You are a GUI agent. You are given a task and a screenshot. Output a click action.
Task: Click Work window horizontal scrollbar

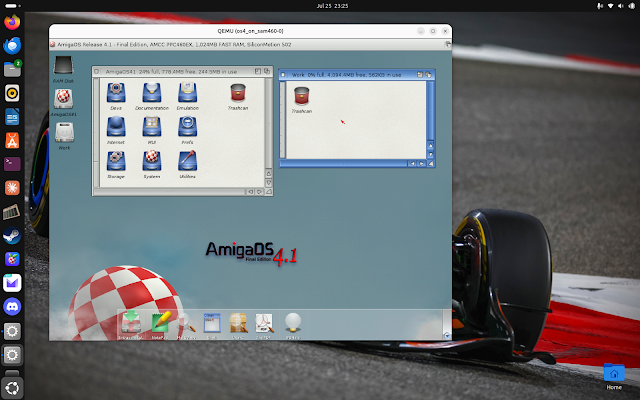coord(344,163)
